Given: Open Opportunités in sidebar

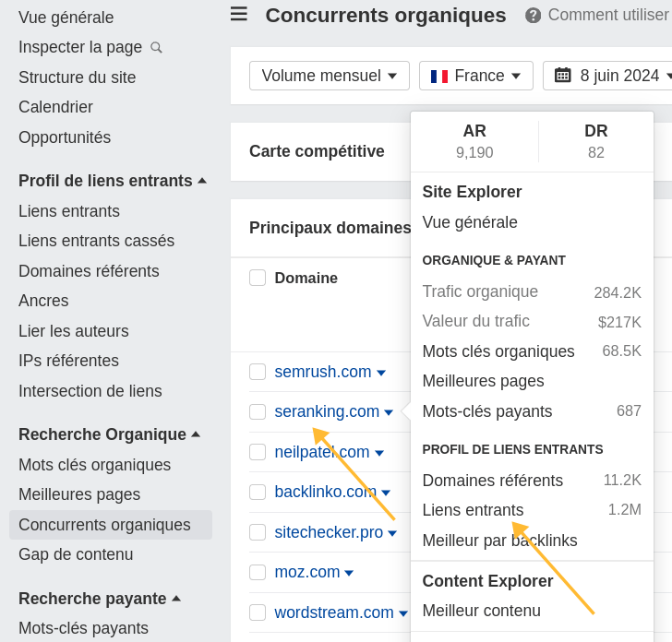Looking at the screenshot, I should coord(65,137).
